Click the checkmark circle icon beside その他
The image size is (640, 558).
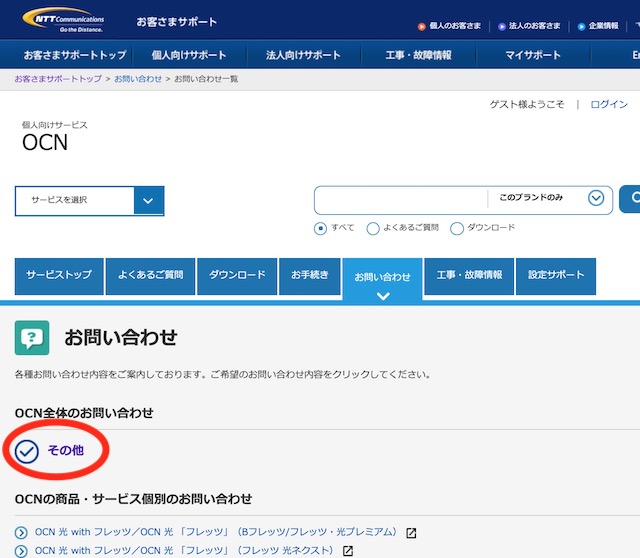(27, 451)
